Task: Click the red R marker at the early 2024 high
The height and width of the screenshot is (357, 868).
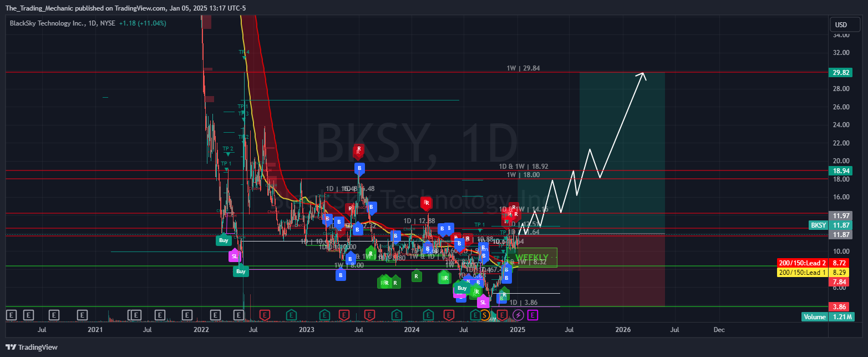Action: click(426, 203)
